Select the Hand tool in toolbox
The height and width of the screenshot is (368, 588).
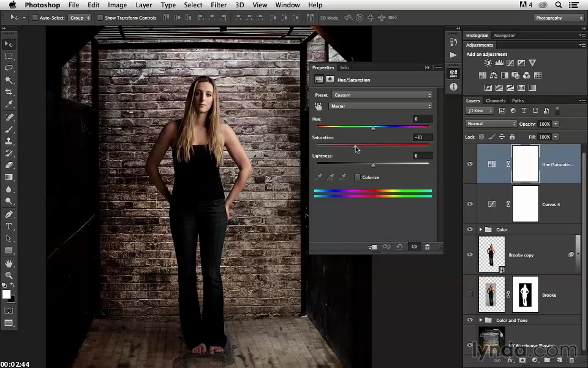pyautogui.click(x=9, y=263)
